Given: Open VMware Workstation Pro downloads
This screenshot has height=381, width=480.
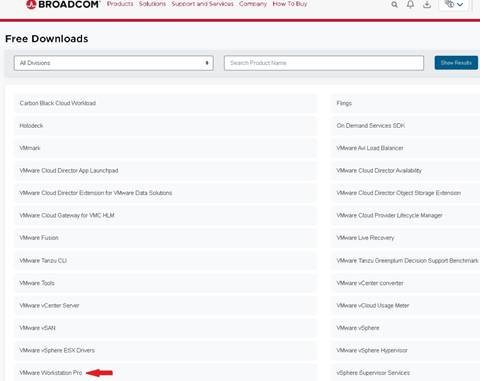Looking at the screenshot, I should click(165, 373).
